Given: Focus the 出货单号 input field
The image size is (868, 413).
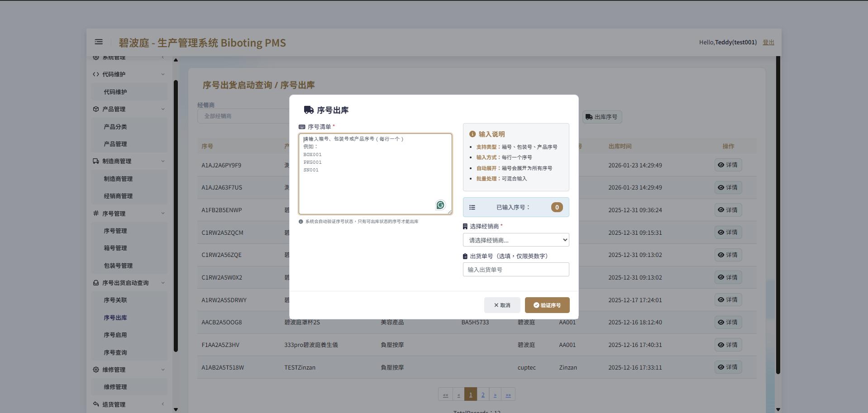Looking at the screenshot, I should tap(516, 269).
